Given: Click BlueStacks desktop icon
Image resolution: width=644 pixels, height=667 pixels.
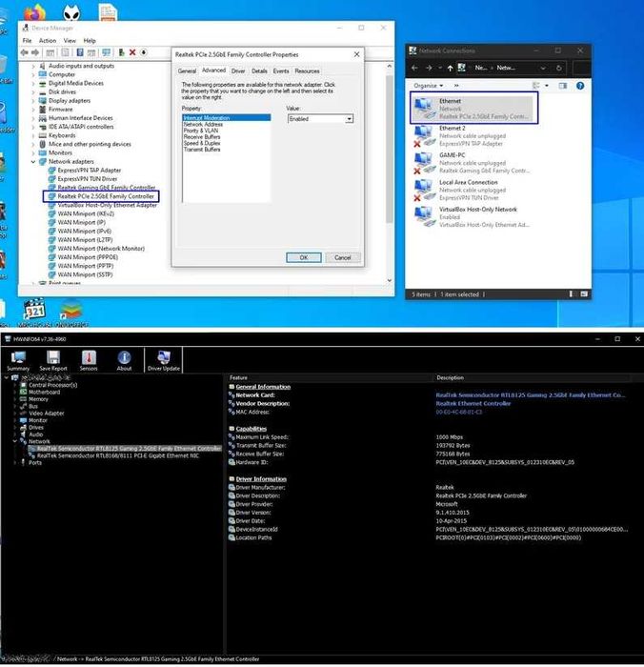Looking at the screenshot, I should coord(70,311).
